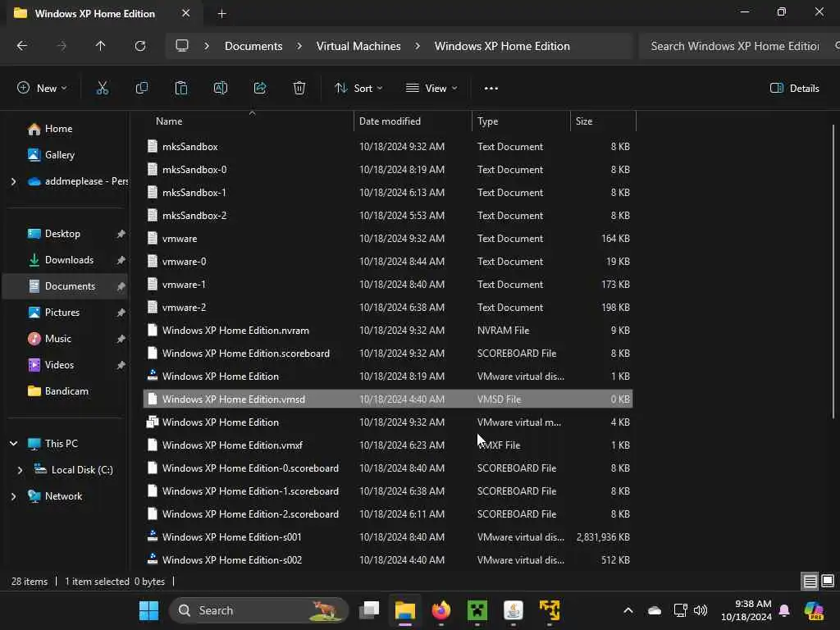Sort by the Date modified column
The height and width of the screenshot is (630, 840).
[x=413, y=121]
